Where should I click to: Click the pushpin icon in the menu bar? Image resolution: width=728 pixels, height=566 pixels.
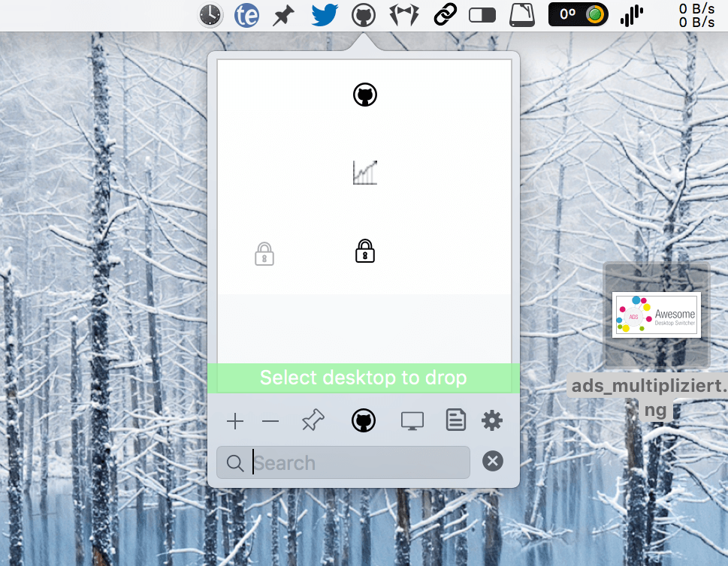point(283,15)
